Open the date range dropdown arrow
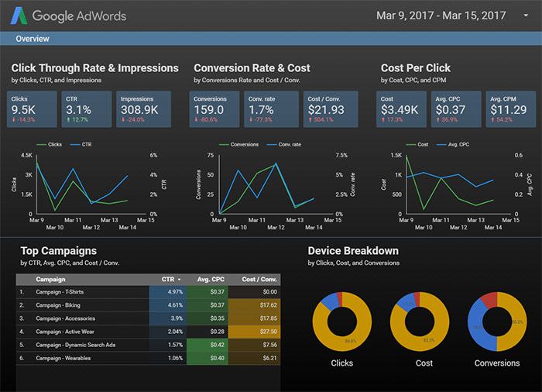The width and height of the screenshot is (542, 392). pyautogui.click(x=516, y=15)
